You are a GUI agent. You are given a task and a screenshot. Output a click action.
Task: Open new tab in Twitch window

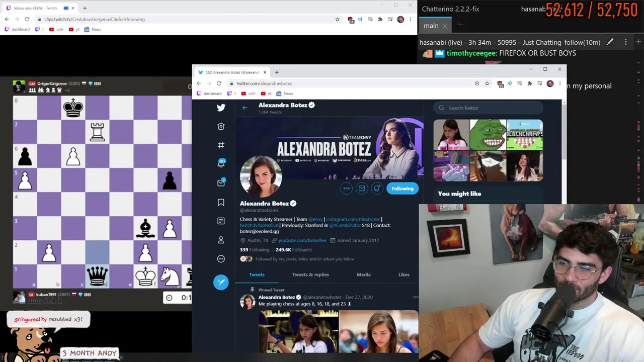(x=85, y=8)
